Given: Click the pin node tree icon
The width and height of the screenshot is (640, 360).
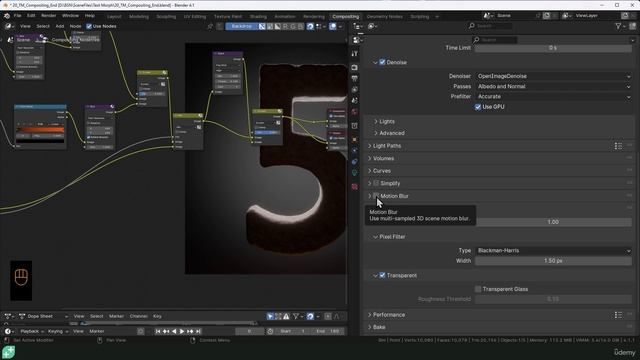Looking at the screenshot, I should tap(210, 26).
